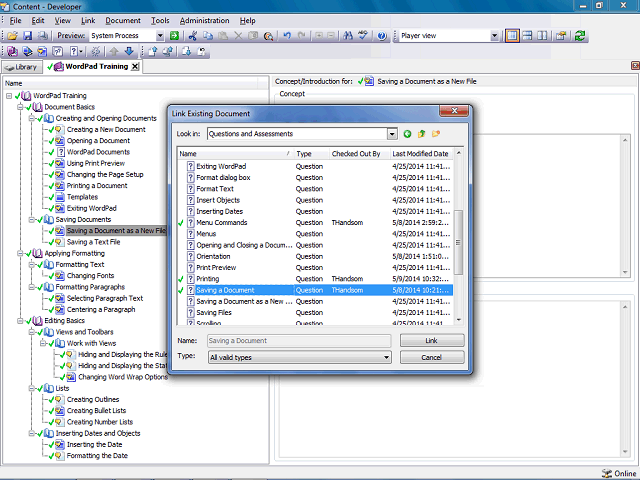Open the Link menu
The image size is (640, 480).
point(88,20)
